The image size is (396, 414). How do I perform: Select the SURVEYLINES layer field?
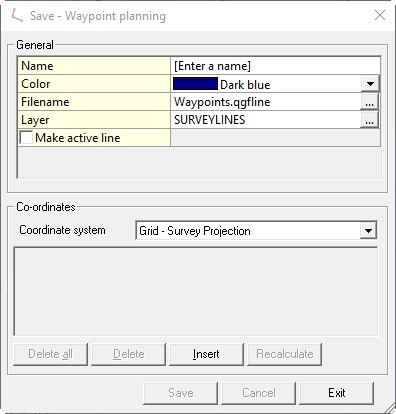[x=266, y=119]
